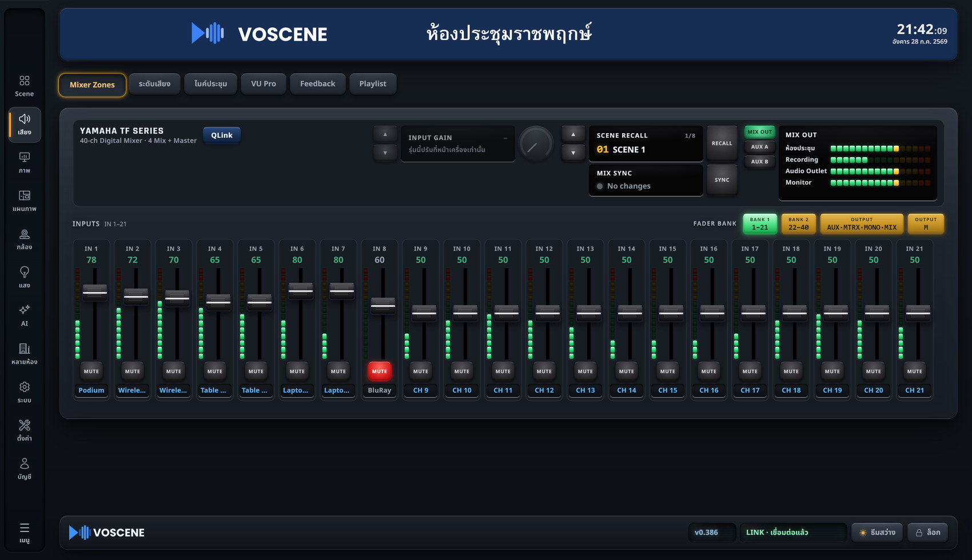The image size is (972, 560).
Task: Switch to the Feedback tab
Action: click(x=318, y=83)
